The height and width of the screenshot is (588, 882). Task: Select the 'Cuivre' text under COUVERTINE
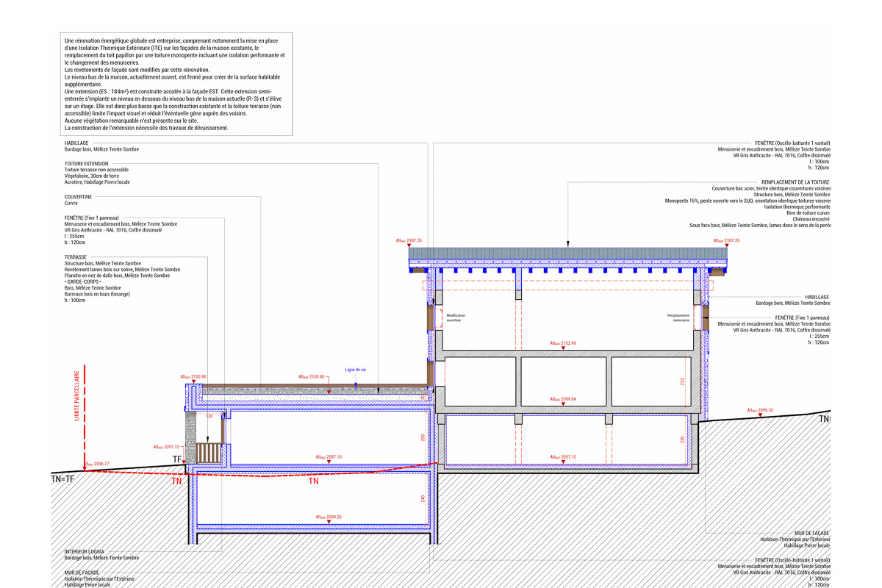point(71,203)
